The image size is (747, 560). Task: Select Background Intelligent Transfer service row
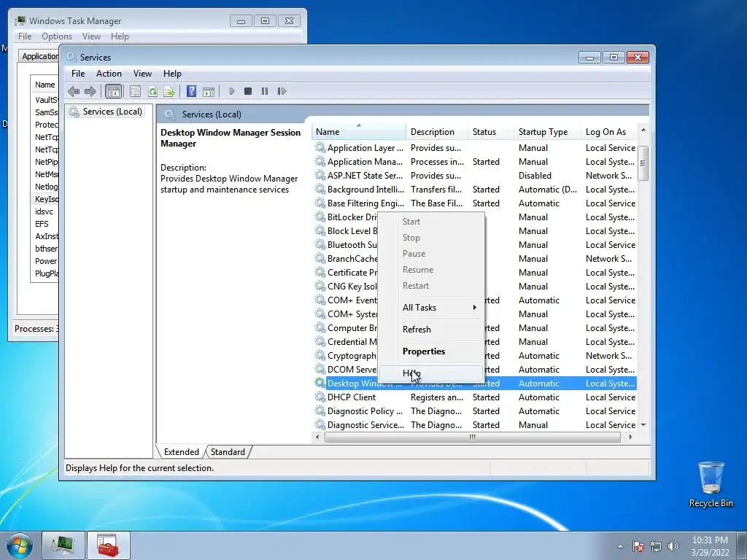tap(474, 189)
